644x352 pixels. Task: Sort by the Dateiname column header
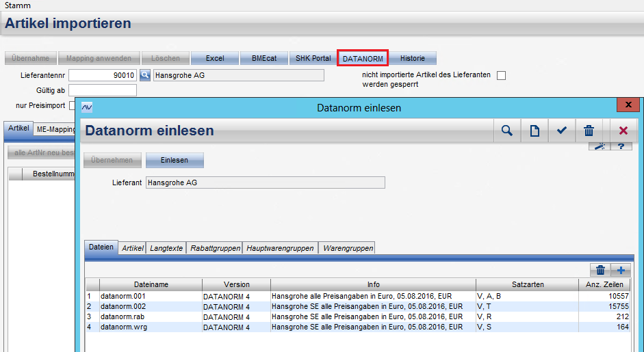[151, 284]
